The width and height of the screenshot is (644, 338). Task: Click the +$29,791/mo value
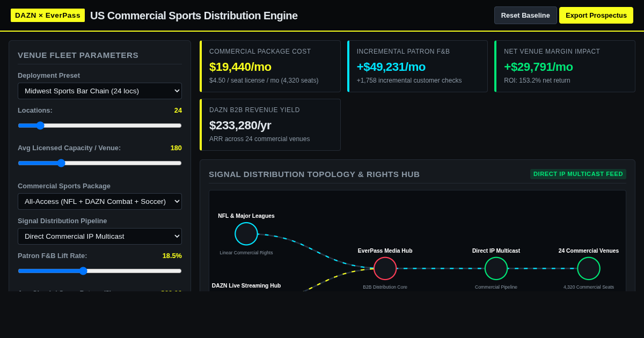pyautogui.click(x=538, y=67)
